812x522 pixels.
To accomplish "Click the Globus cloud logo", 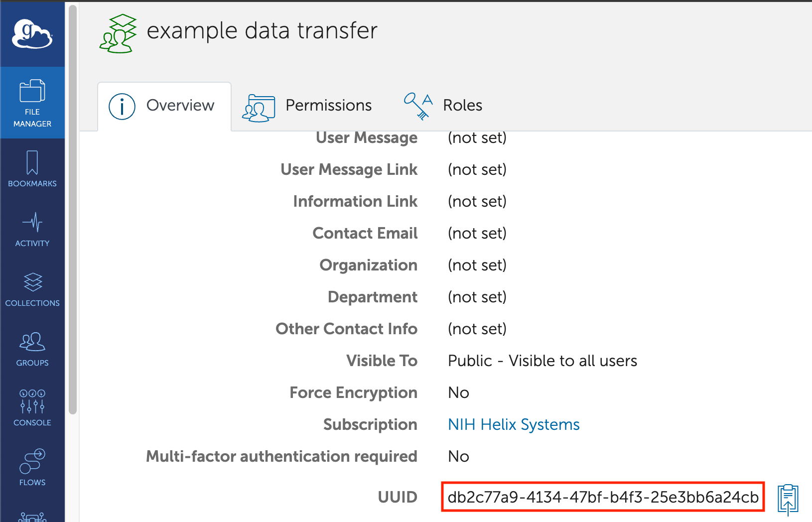I will [32, 34].
